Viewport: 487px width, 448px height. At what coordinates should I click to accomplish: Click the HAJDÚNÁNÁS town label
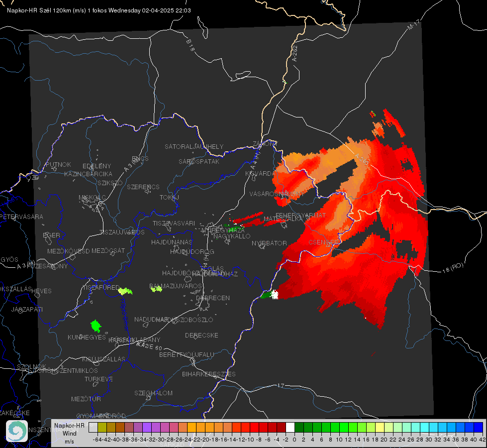(172, 242)
